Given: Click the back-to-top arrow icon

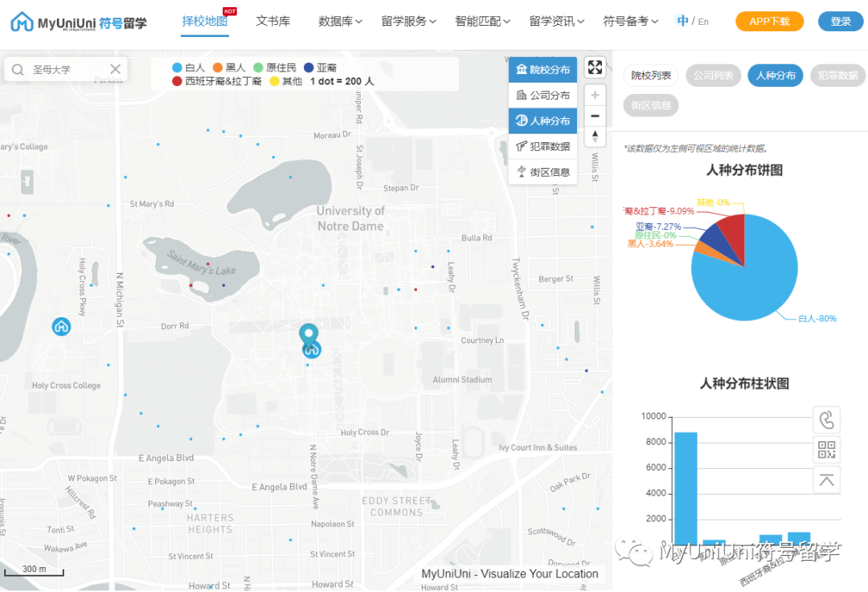Looking at the screenshot, I should [826, 480].
